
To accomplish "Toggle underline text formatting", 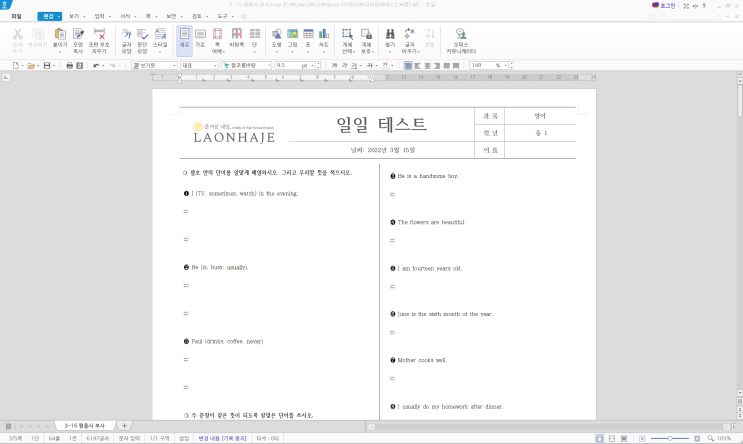I will point(354,65).
